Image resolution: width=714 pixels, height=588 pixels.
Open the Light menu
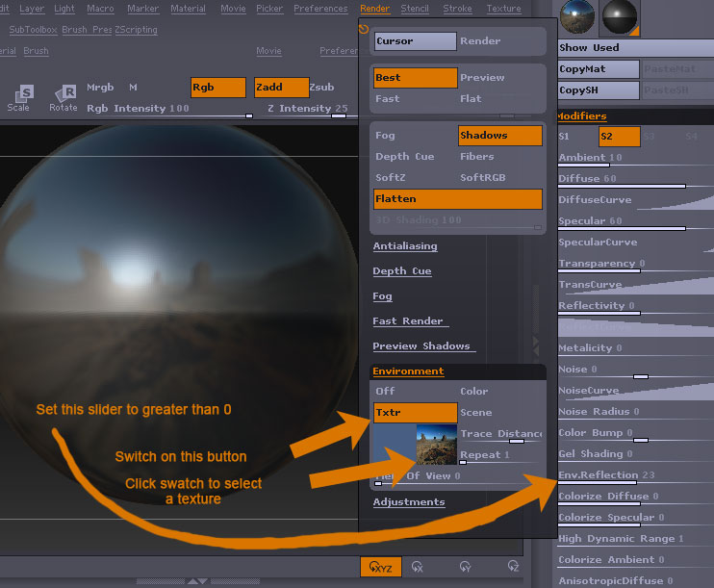[x=64, y=9]
